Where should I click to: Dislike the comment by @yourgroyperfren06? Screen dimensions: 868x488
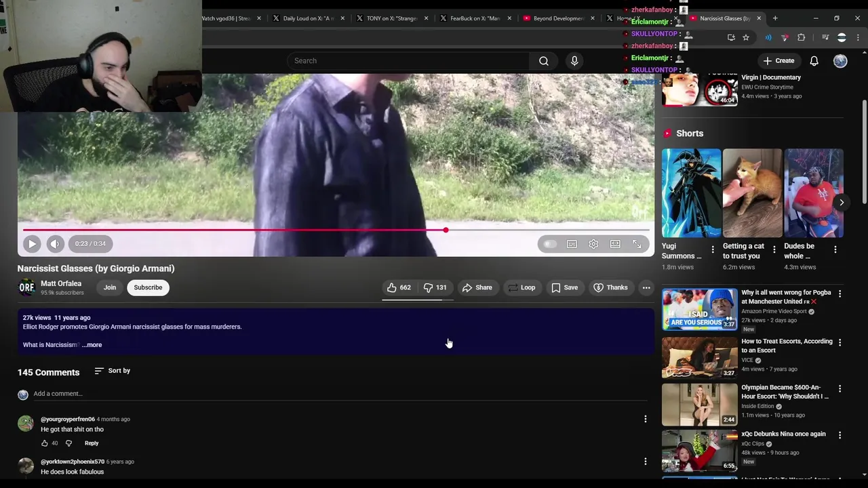[x=68, y=443]
